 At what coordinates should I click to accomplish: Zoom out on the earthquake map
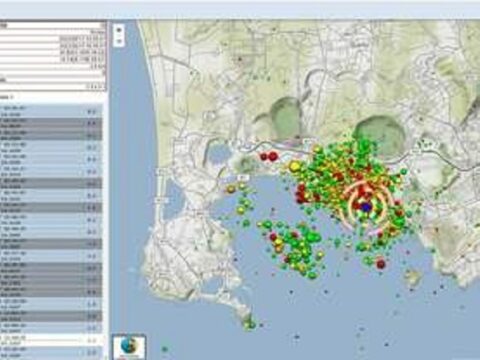[119, 41]
